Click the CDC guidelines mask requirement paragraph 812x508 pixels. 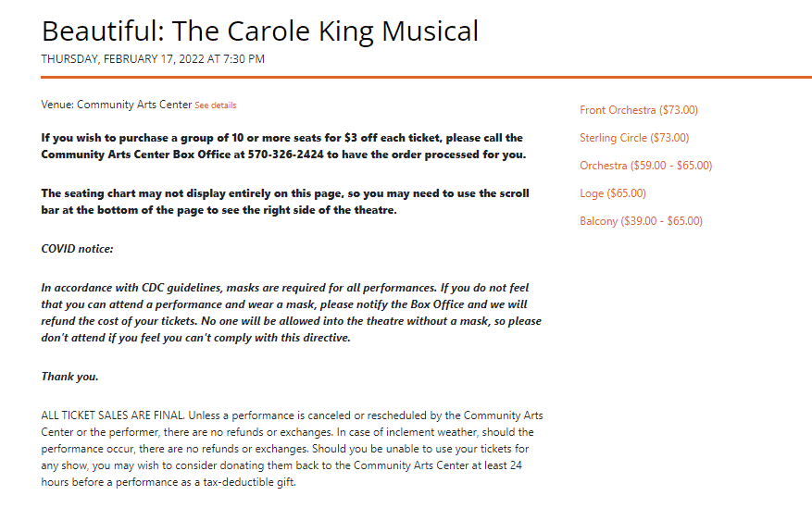pos(291,313)
